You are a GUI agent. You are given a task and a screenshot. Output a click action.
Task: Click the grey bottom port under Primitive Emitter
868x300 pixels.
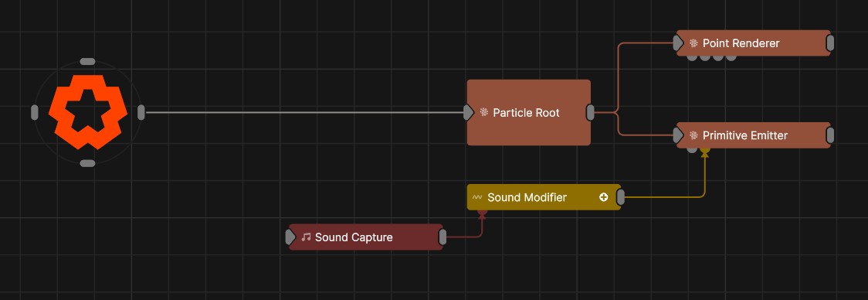692,149
